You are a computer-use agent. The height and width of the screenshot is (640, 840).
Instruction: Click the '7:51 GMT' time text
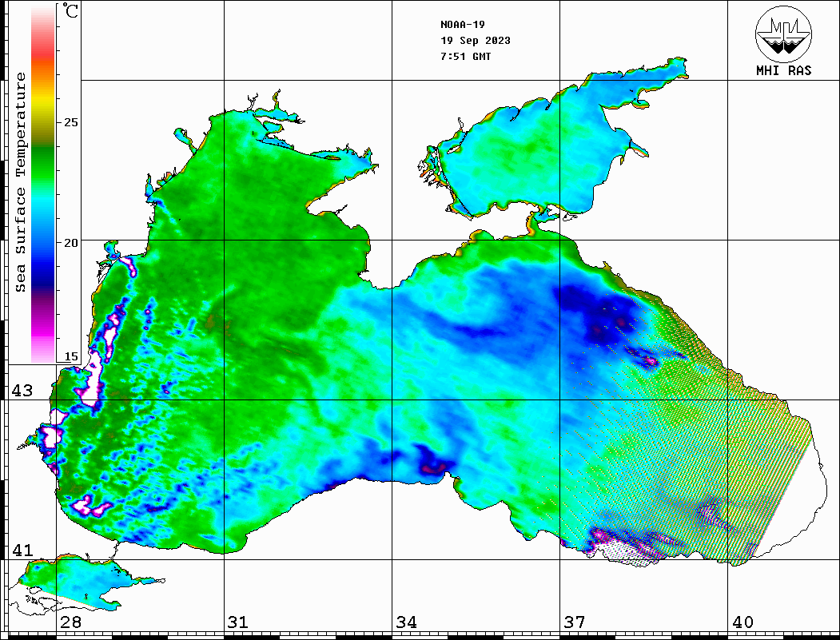tap(466, 56)
